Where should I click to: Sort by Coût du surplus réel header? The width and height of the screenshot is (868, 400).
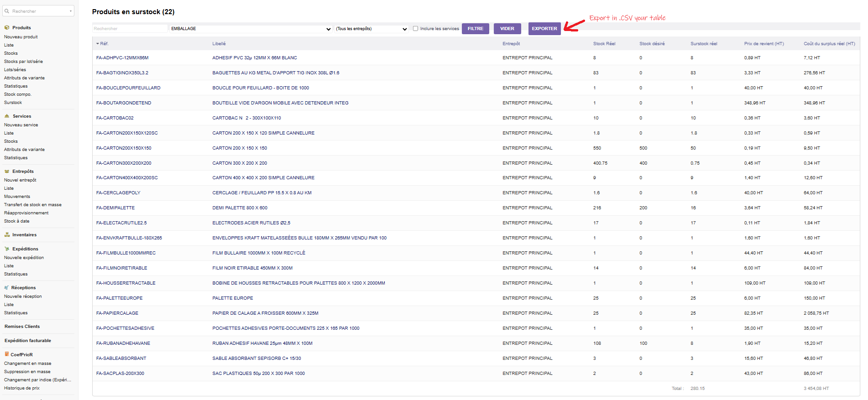tap(829, 44)
